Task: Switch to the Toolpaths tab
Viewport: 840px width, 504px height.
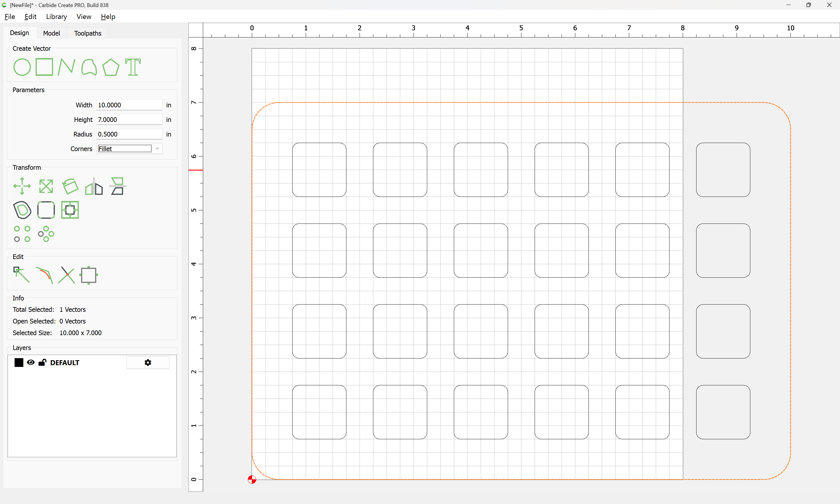Action: coord(87,33)
